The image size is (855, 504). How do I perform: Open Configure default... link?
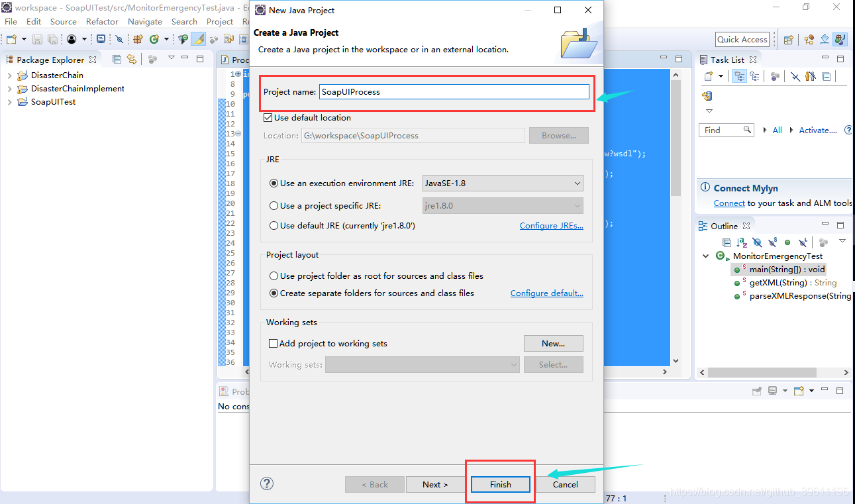point(547,293)
